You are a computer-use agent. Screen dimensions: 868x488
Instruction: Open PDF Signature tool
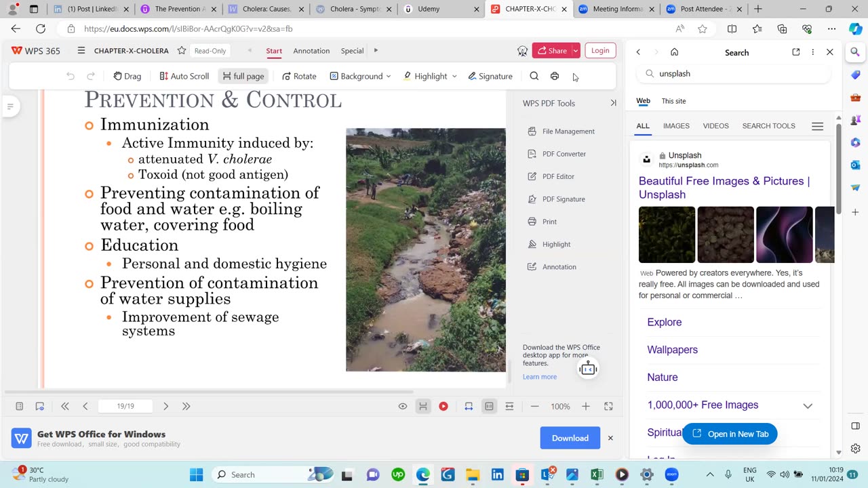pos(556,199)
